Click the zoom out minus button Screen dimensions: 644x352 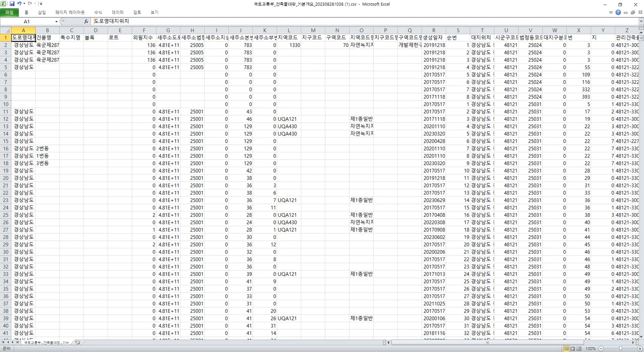pos(601,349)
